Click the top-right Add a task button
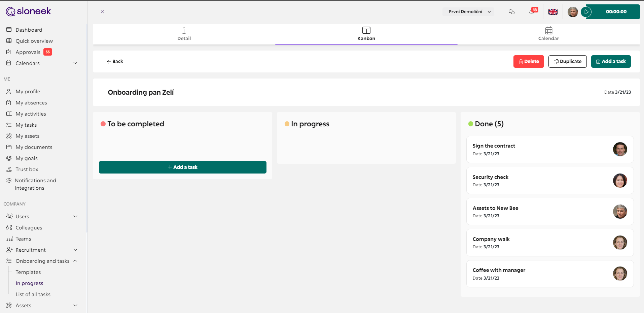 (x=611, y=61)
